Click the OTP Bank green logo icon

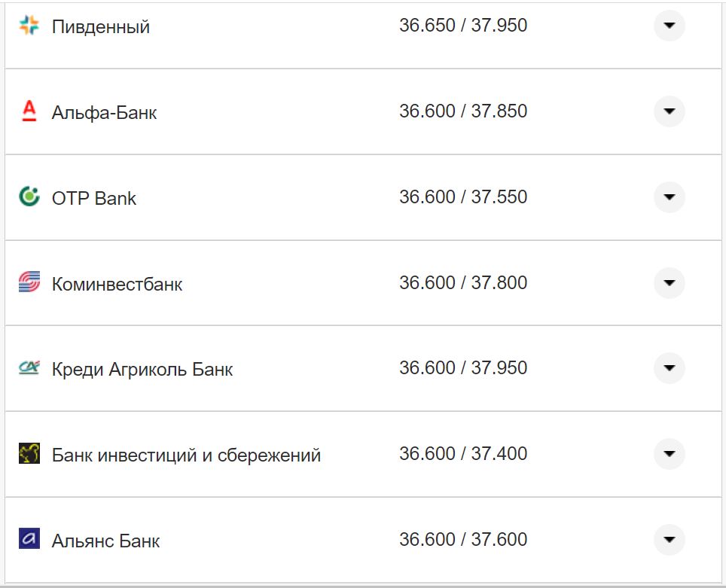[29, 197]
